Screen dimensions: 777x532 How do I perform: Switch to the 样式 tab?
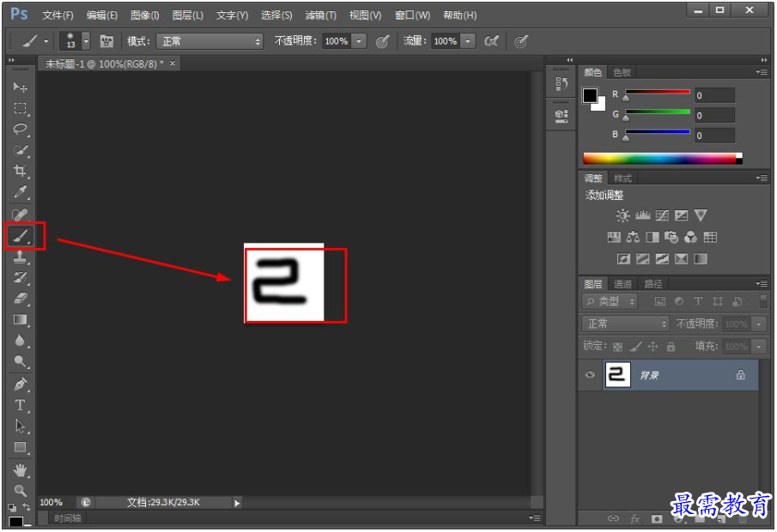coord(622,178)
